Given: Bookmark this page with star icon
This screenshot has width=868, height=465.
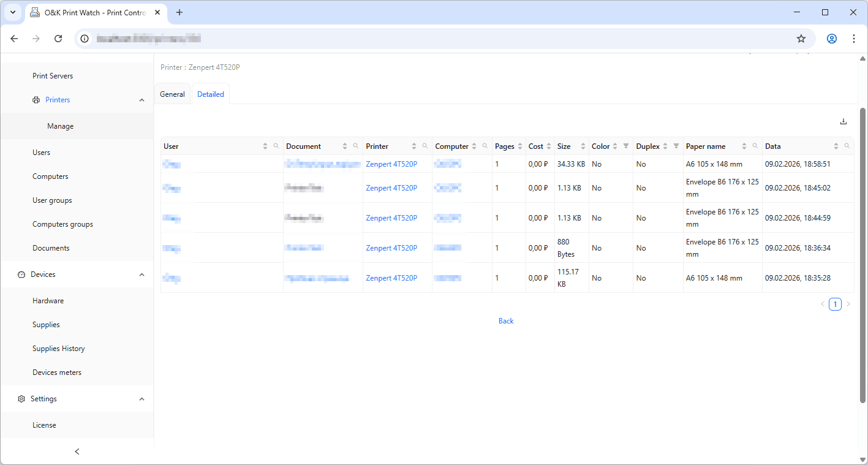Looking at the screenshot, I should (801, 39).
